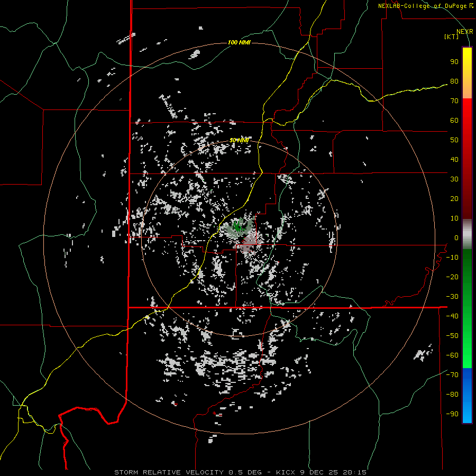Click the -20 value on the velocity scale

(452, 277)
